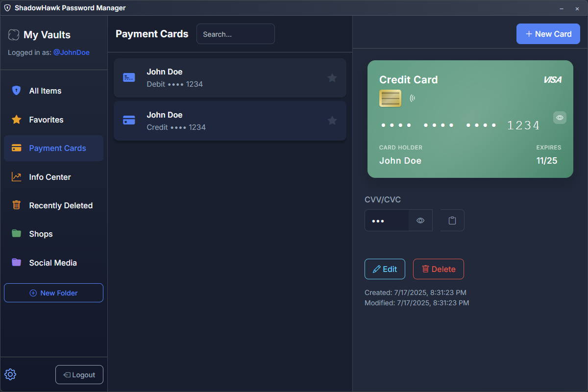Select the All Items shield icon
This screenshot has height=392, width=588.
16,91
